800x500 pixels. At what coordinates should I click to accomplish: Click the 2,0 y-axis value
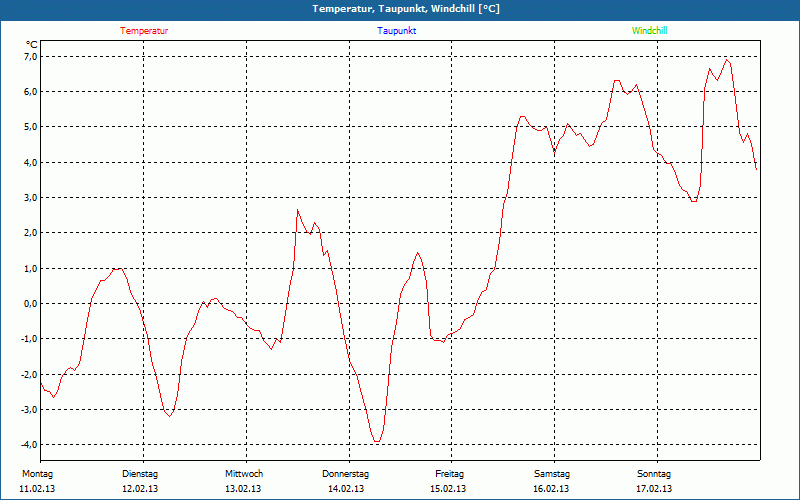point(31,233)
